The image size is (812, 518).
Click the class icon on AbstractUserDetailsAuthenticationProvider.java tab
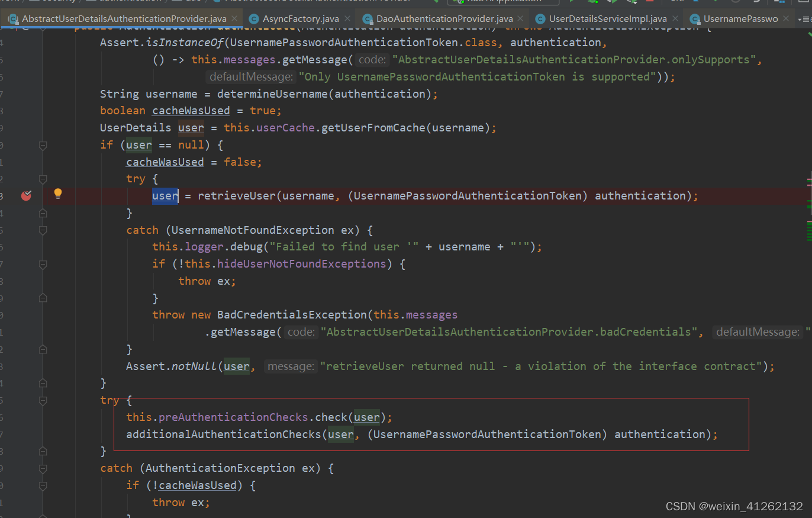coord(12,19)
